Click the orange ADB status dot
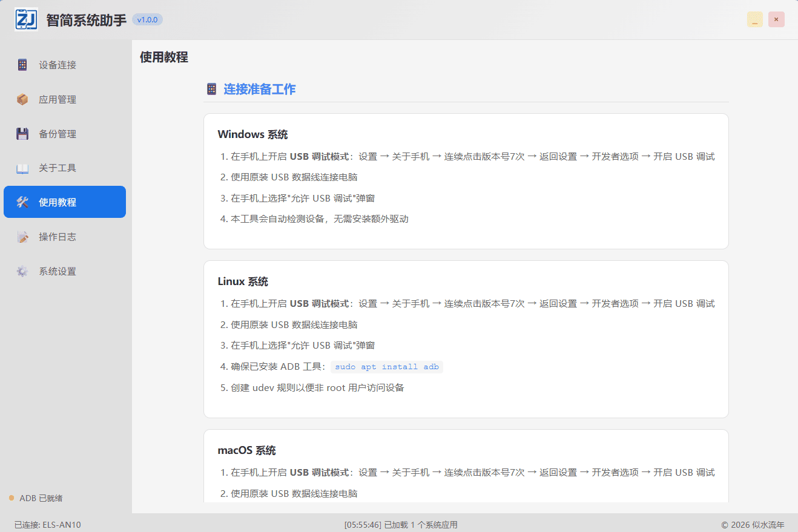The width and height of the screenshot is (798, 532). (x=12, y=498)
